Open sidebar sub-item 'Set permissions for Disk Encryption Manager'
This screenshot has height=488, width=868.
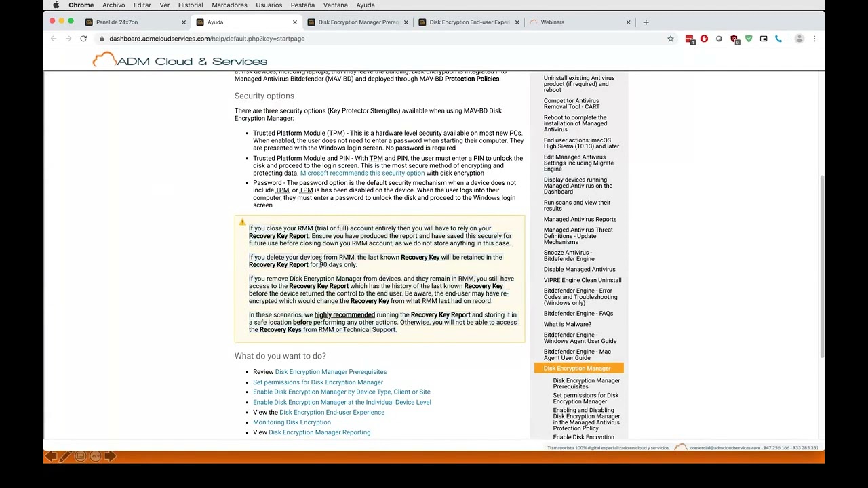click(x=586, y=399)
